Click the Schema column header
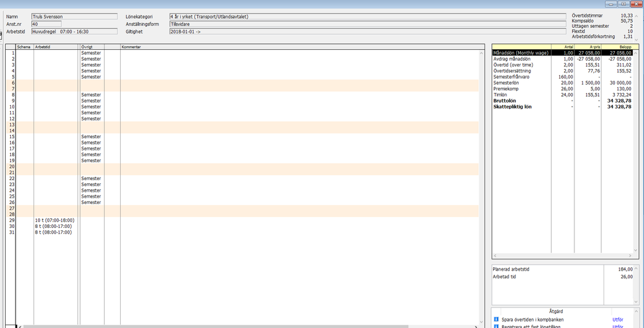 coord(25,47)
